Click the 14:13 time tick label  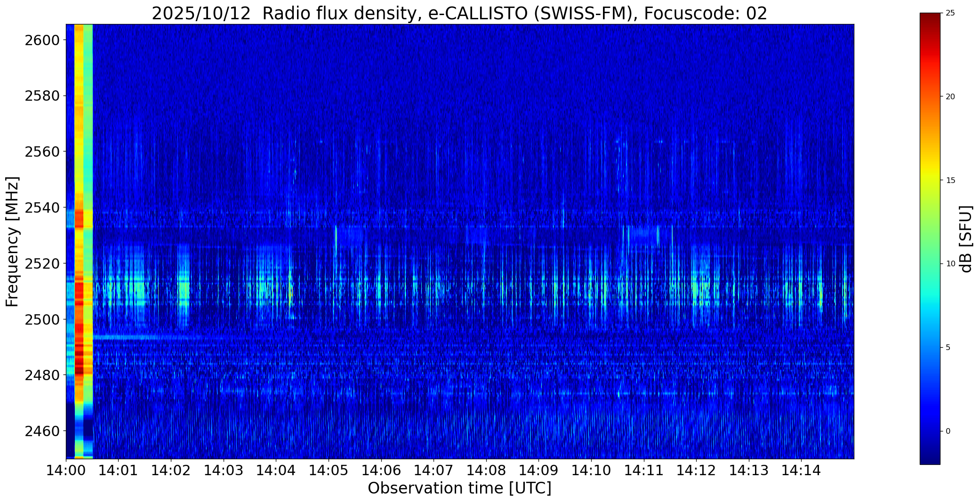click(749, 470)
